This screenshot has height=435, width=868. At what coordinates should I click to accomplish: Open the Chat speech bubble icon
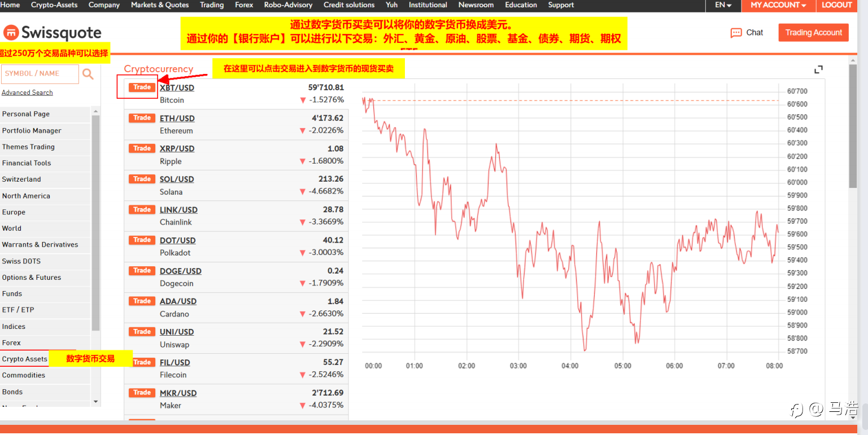click(x=736, y=33)
